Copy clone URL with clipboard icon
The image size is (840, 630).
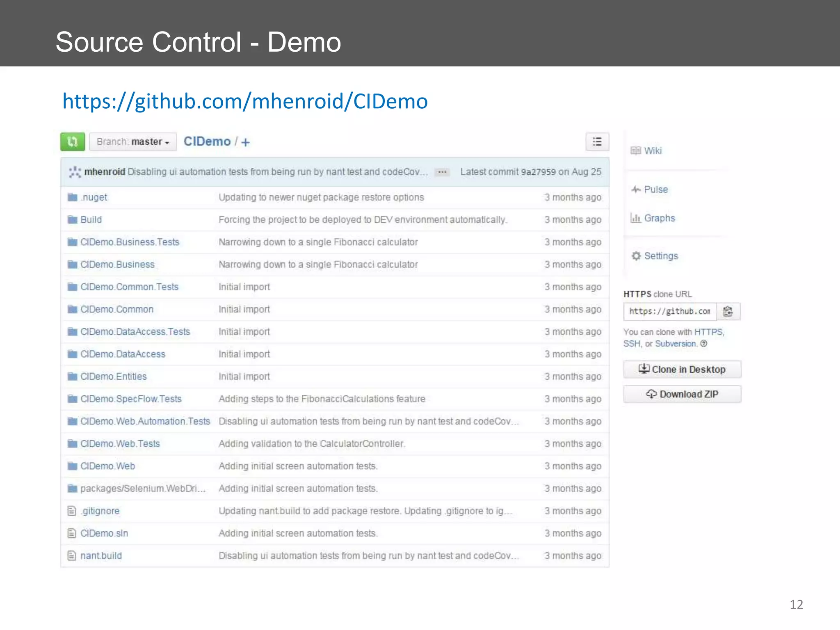click(728, 311)
